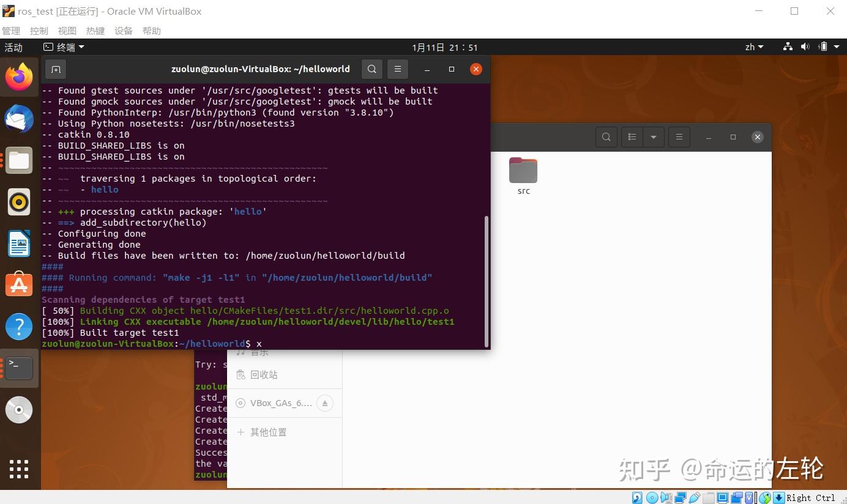The image size is (847, 504).
Task: Open the 设备 menu in VirtualBox
Action: point(123,31)
